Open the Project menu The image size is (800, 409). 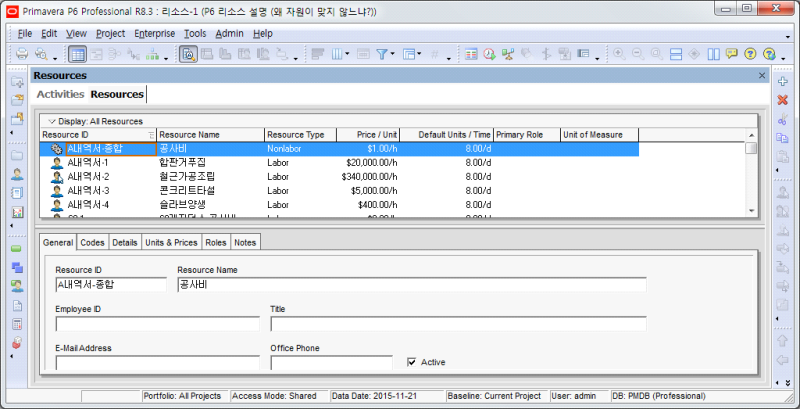pyautogui.click(x=110, y=34)
